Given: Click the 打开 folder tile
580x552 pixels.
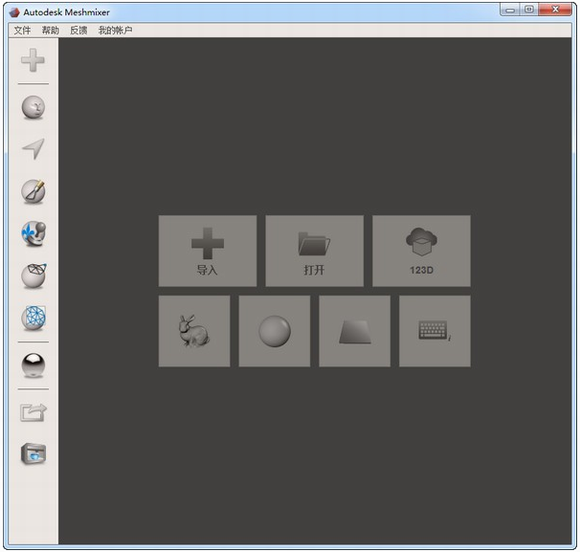Looking at the screenshot, I should (x=314, y=251).
